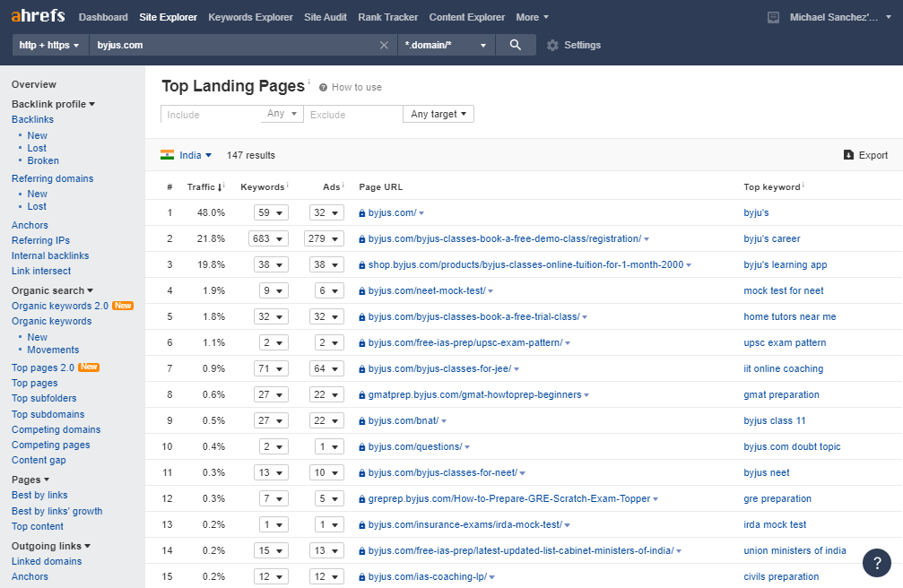Click the Export button label
Viewport: 903px width, 588px height.
[873, 155]
